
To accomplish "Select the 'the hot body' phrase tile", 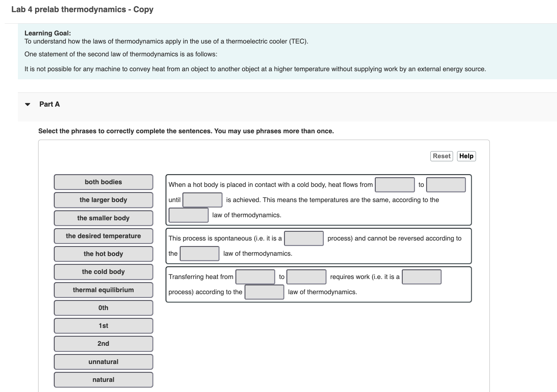I will tap(103, 254).
